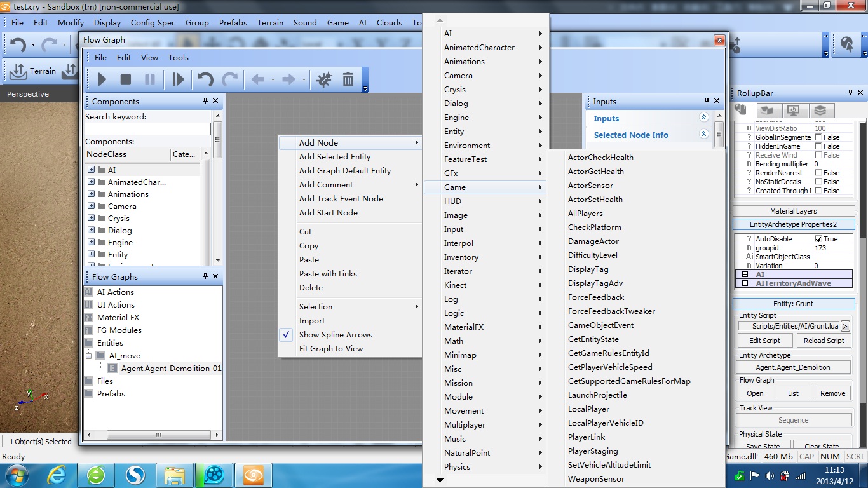
Task: Toggle the Receive Wind False checkbox
Action: click(818, 155)
